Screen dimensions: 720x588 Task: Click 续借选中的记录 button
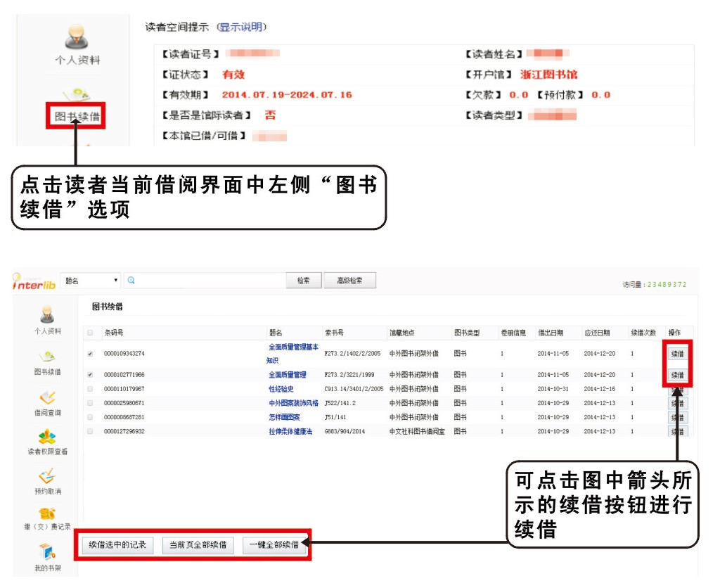(117, 544)
